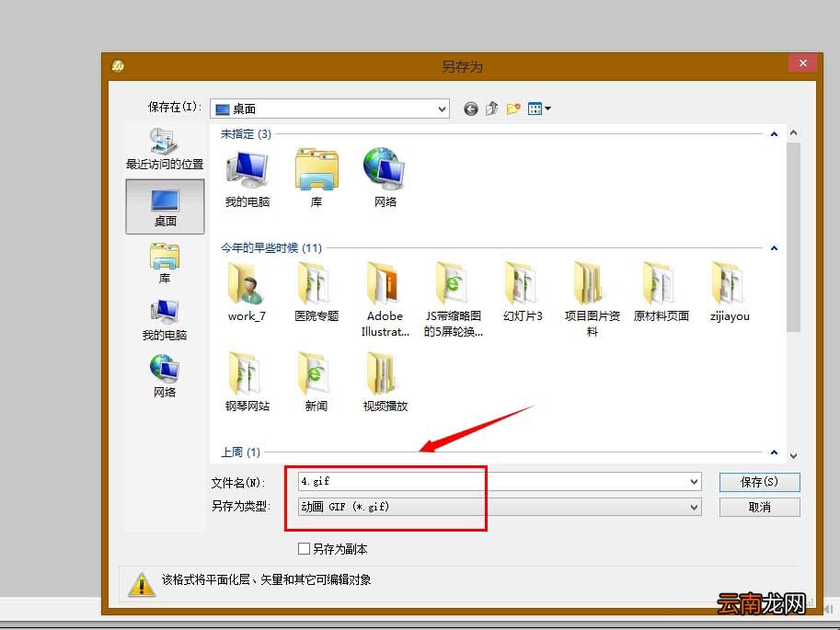Collapse the 未指定 (3) group

774,134
